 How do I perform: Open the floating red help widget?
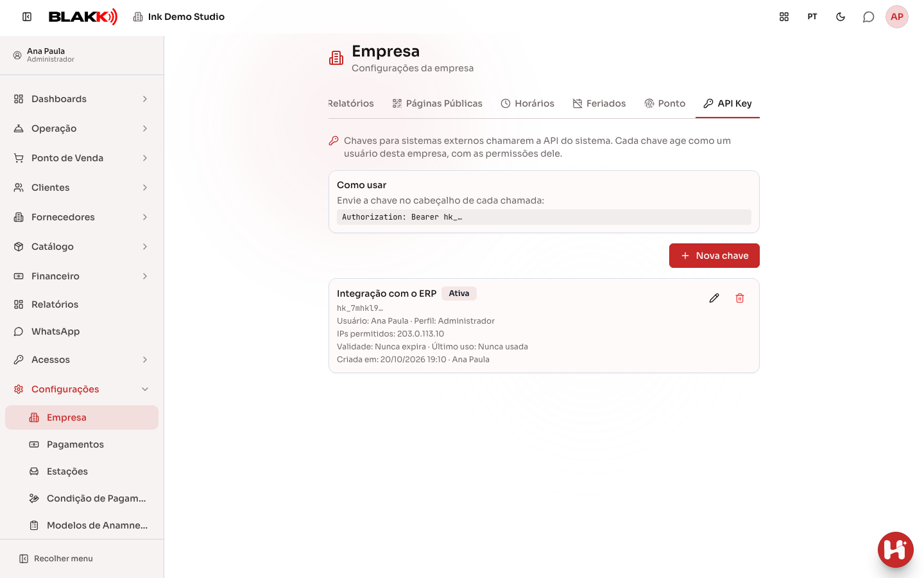896,550
